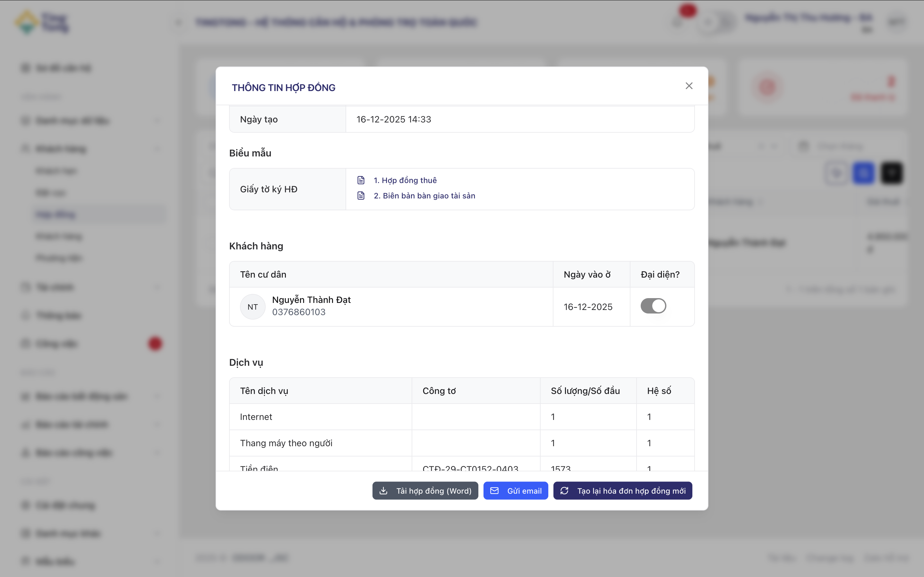Screen dimensions: 924x577
Task: Click the Công tơ column header
Action: [439, 391]
